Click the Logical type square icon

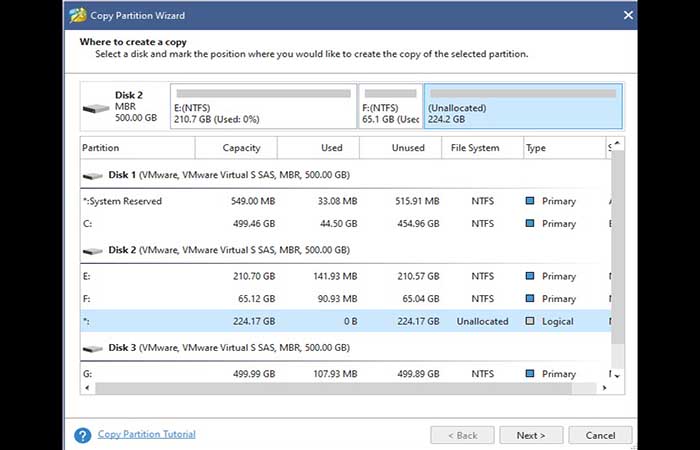530,321
